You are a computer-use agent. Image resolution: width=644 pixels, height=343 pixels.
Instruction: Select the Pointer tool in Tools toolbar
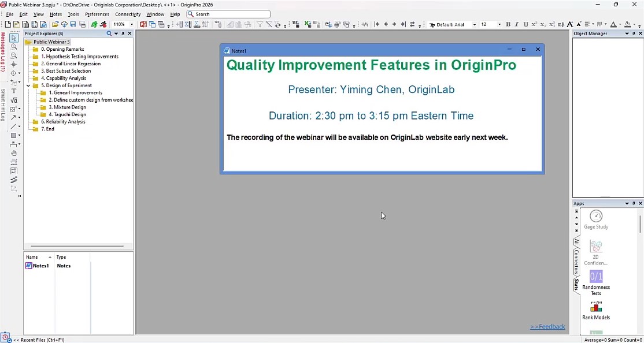[x=13, y=38]
